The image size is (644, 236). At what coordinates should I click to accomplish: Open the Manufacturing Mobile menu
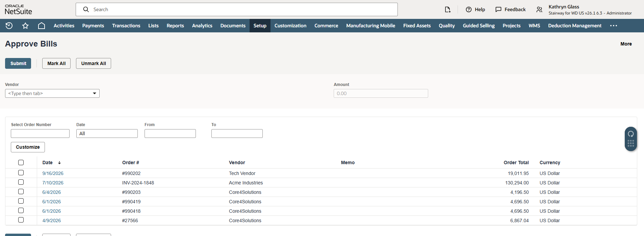click(x=370, y=26)
